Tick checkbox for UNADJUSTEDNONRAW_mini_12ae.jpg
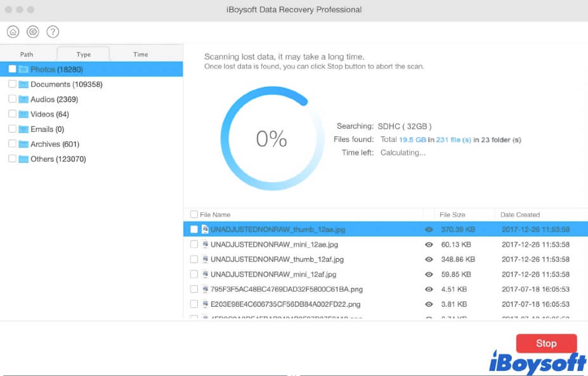Image resolution: width=588 pixels, height=376 pixels. [x=194, y=244]
